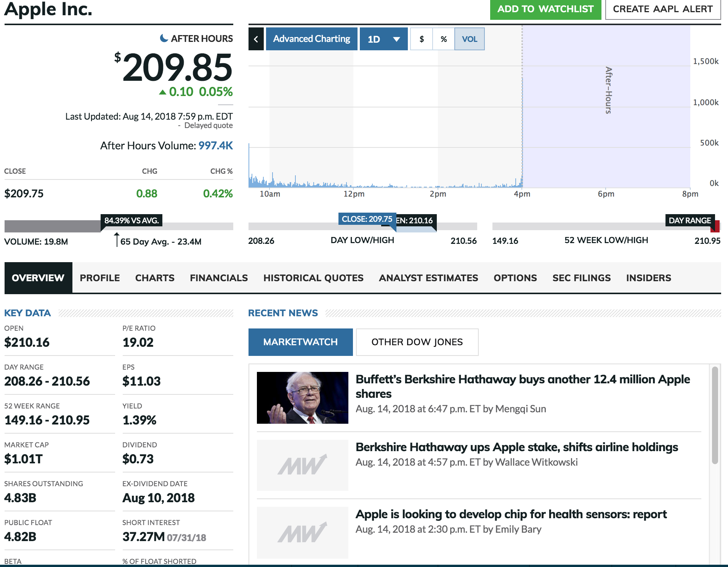Switch to the Profile tab
The height and width of the screenshot is (567, 728).
(x=100, y=278)
